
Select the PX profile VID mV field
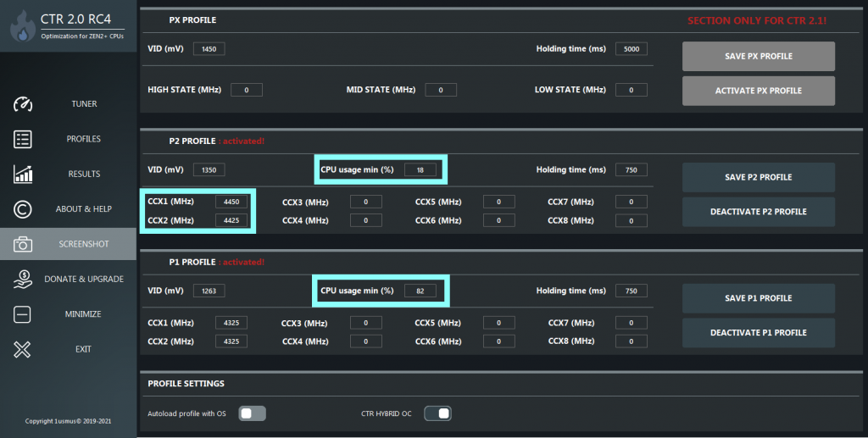point(209,49)
